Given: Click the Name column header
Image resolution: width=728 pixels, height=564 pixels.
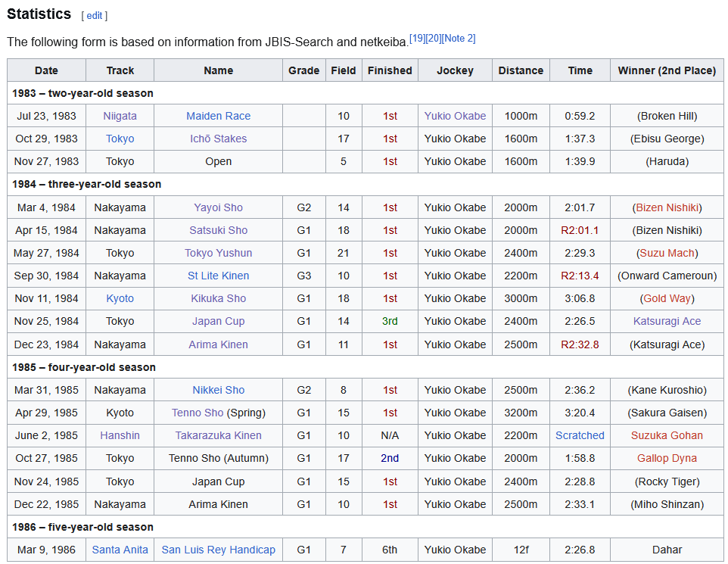Looking at the screenshot, I should [218, 70].
